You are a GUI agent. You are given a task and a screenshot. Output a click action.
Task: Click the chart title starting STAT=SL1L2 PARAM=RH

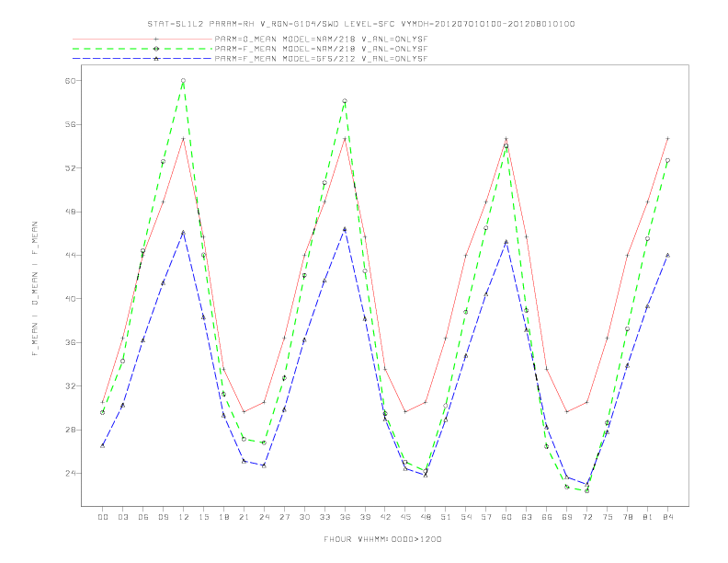point(361,24)
